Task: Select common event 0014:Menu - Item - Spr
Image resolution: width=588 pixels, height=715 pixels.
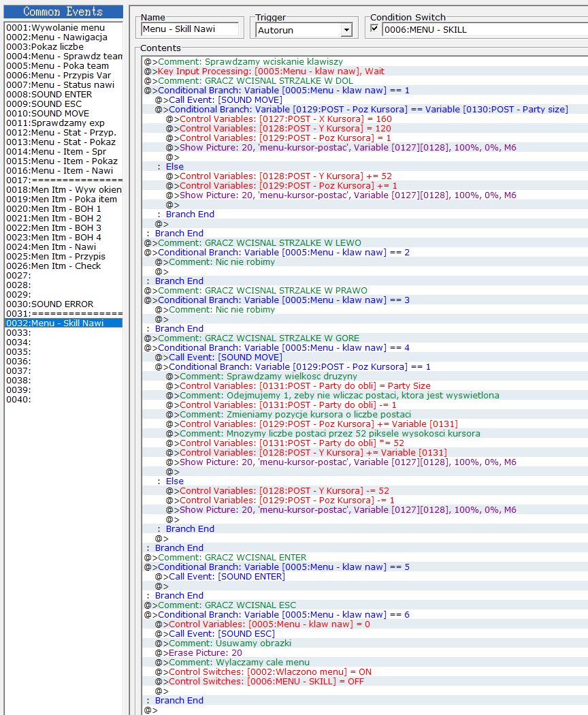Action: coord(63,152)
